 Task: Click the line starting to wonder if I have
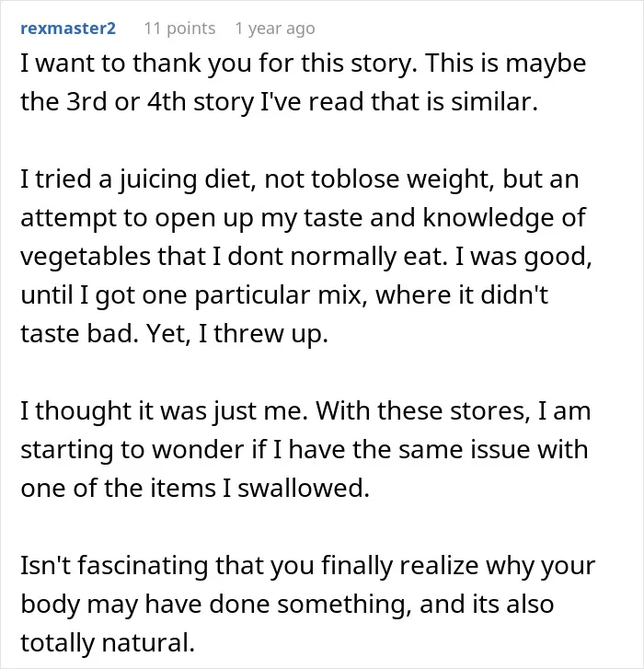pyautogui.click(x=305, y=450)
